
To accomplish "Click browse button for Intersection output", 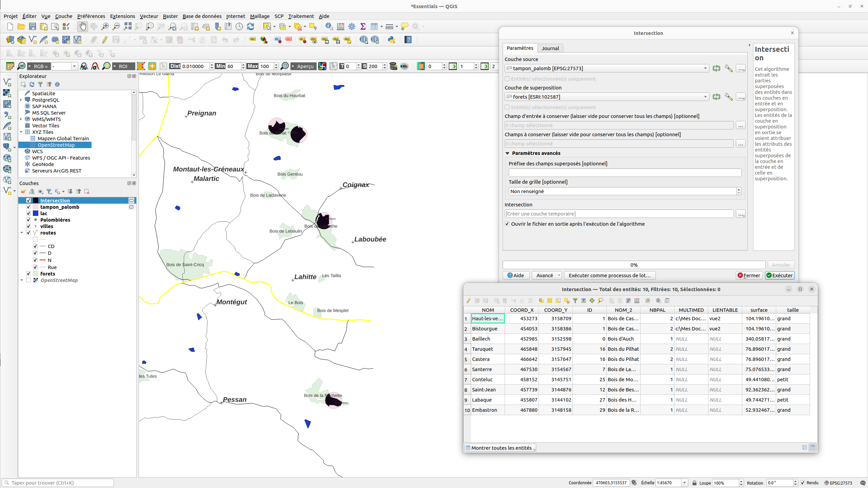I will [x=741, y=214].
